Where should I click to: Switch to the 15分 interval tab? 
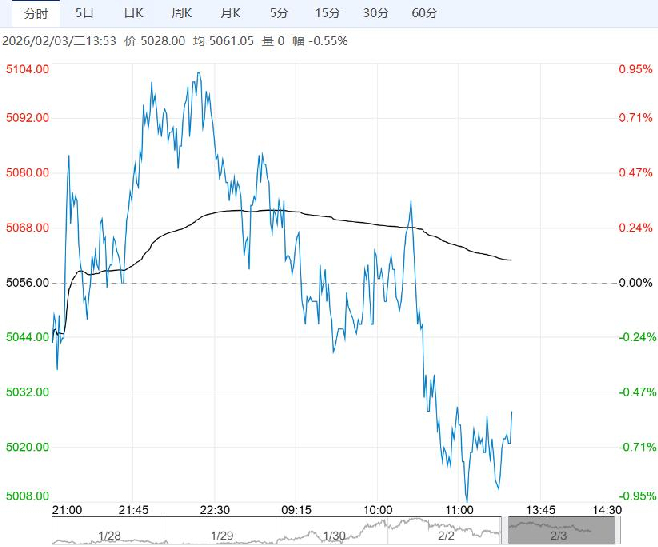[x=326, y=12]
